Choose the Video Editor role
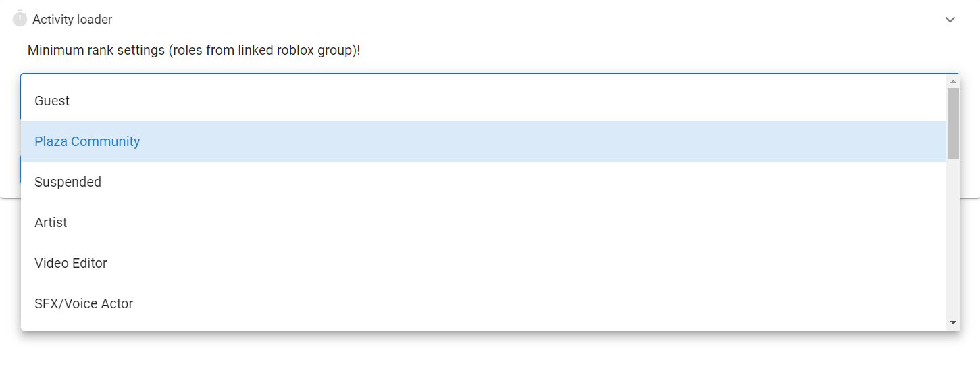Screen dimensions: 980x365 click(484, 263)
